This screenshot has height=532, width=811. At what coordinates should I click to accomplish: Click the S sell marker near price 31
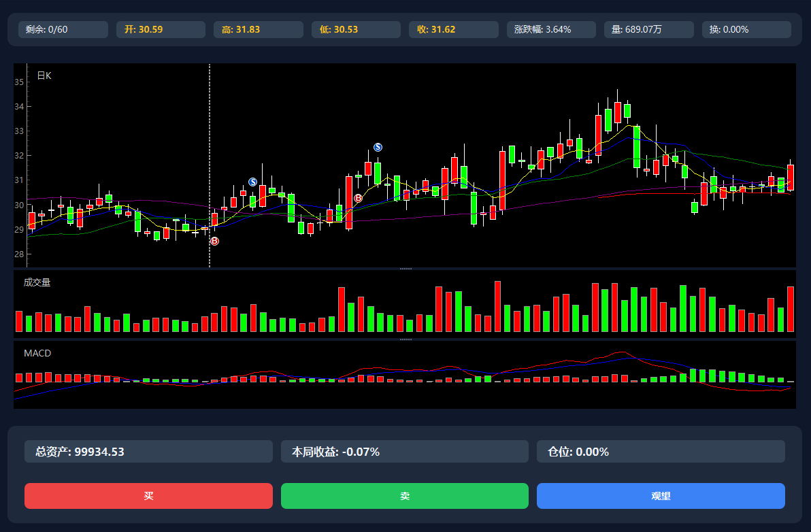click(252, 182)
